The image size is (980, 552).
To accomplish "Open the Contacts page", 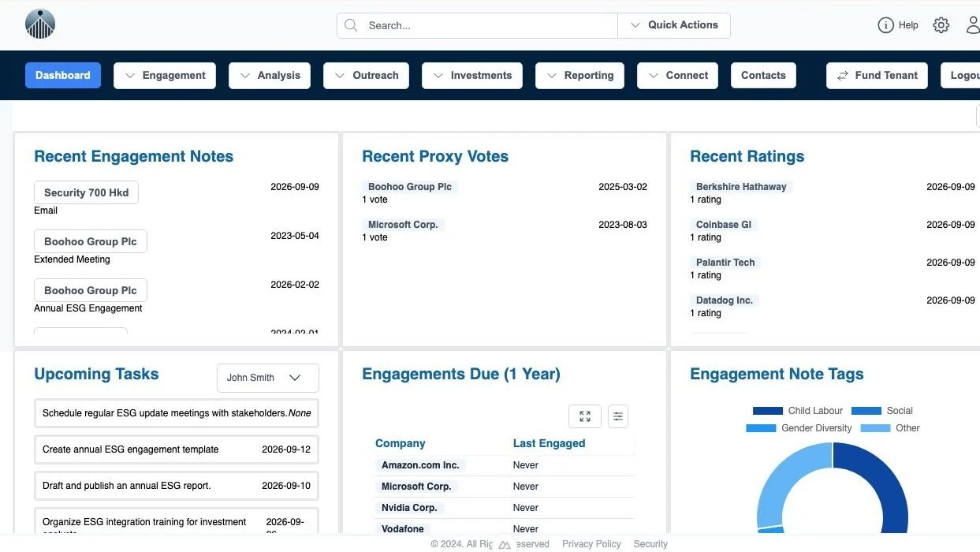I will point(763,76).
